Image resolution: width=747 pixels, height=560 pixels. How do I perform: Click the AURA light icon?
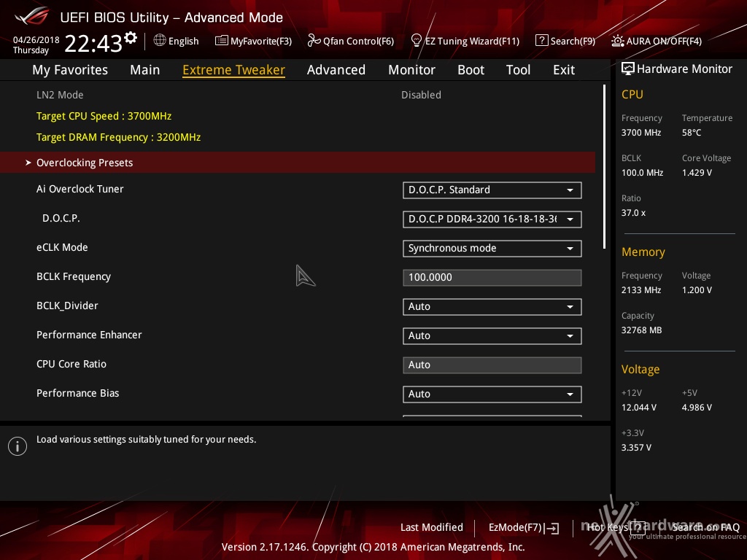[x=617, y=41]
